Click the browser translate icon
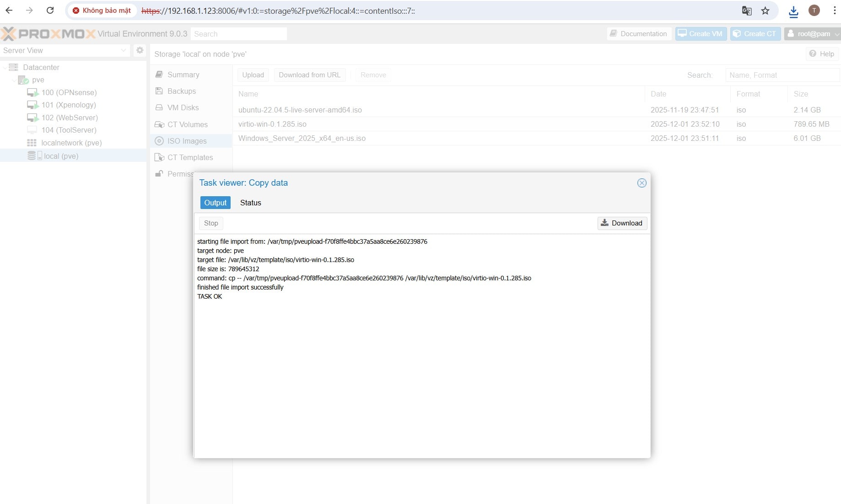This screenshot has height=504, width=841. coord(747,11)
